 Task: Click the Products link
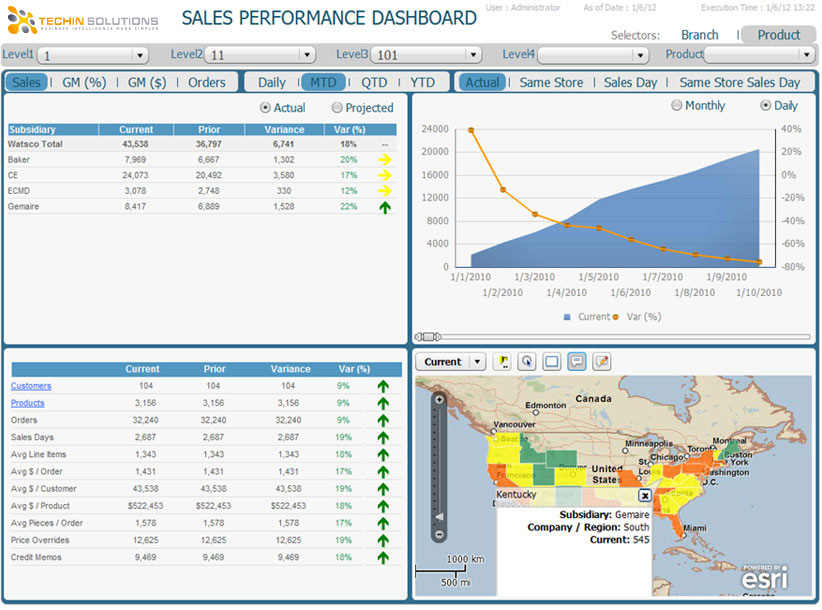pos(28,403)
